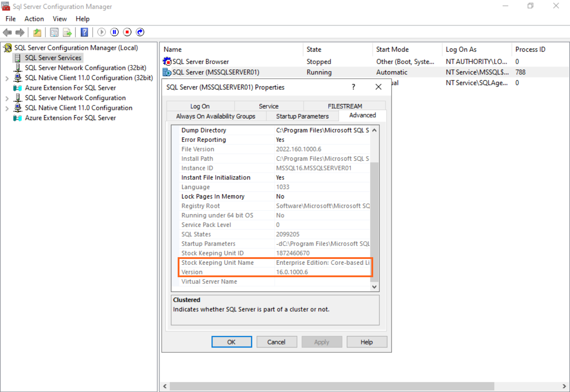This screenshot has width=570, height=392.
Task: Select the non-32bit SQL Server Network Configuration label
Action: 75,98
